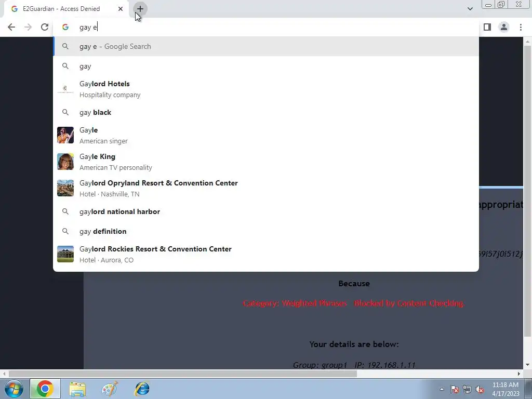Toggle the browser side panel icon
The height and width of the screenshot is (399, 532).
coord(487,27)
